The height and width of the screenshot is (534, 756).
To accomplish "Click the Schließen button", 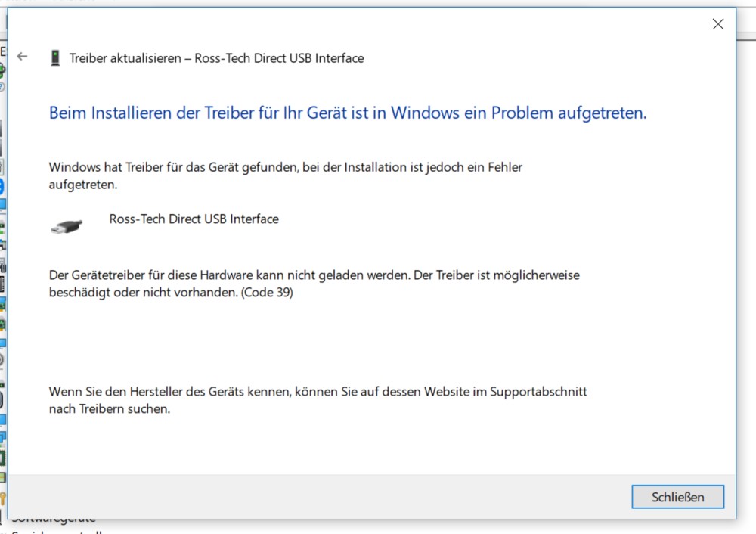I will (x=677, y=497).
